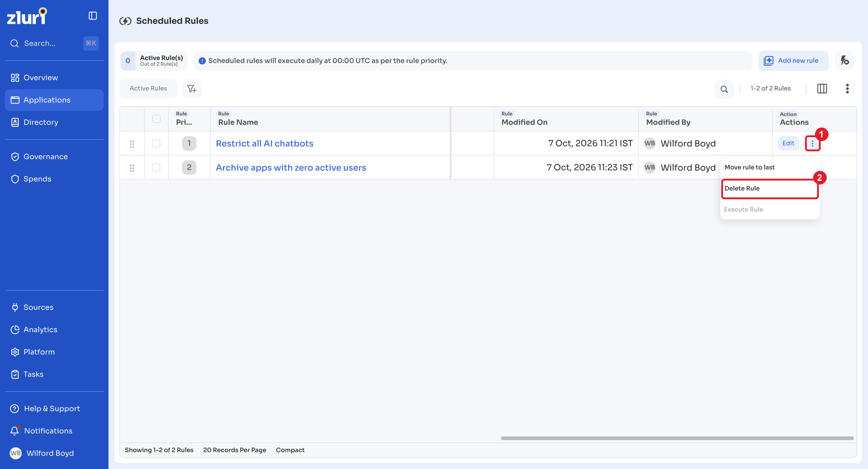Open Analytics in sidebar
Image resolution: width=868 pixels, height=469 pixels.
click(54, 329)
